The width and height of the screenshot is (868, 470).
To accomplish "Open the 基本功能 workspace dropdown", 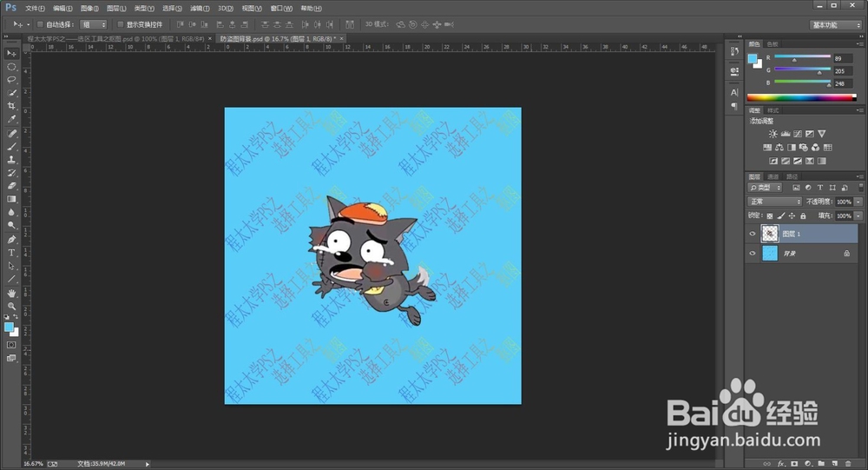I will [x=836, y=25].
